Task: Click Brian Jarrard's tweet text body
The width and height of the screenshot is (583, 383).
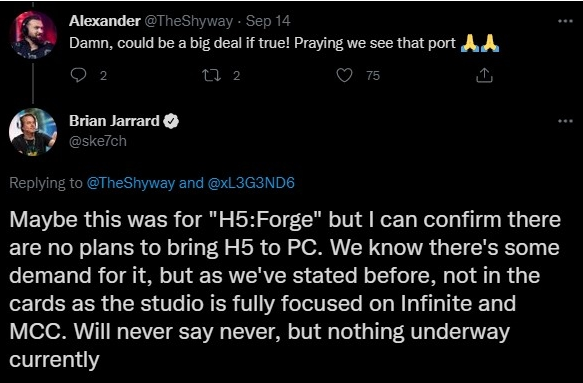Action: [285, 290]
